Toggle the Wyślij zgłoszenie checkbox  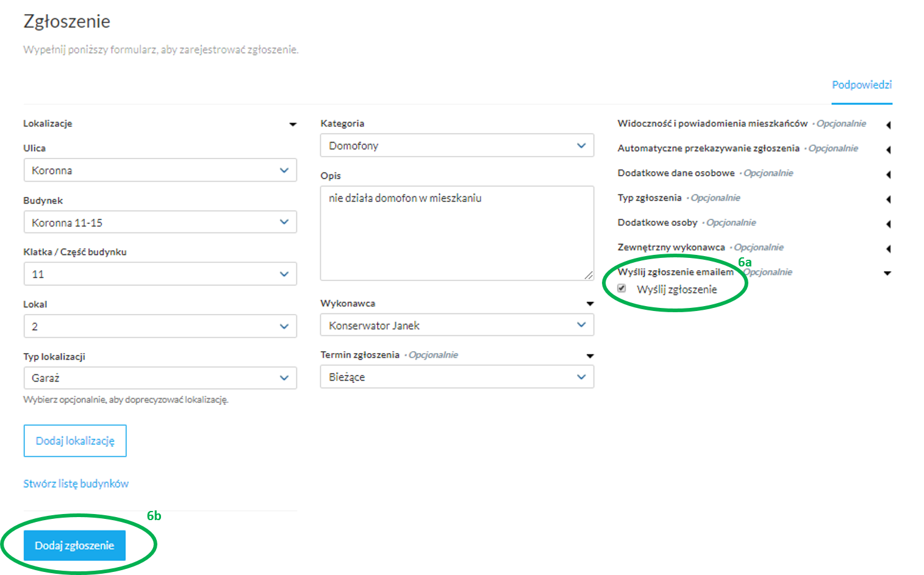coord(621,288)
